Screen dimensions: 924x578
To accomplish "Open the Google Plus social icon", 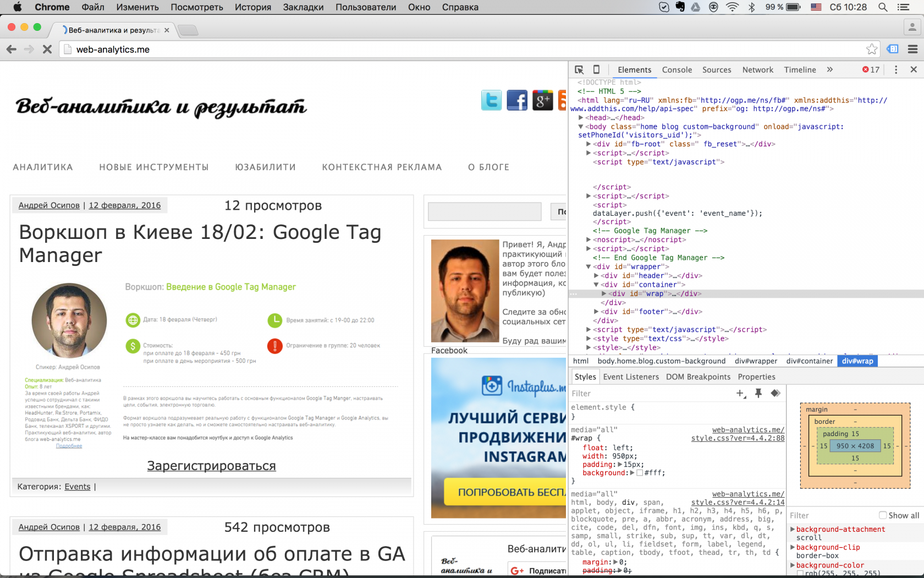I will [x=542, y=100].
